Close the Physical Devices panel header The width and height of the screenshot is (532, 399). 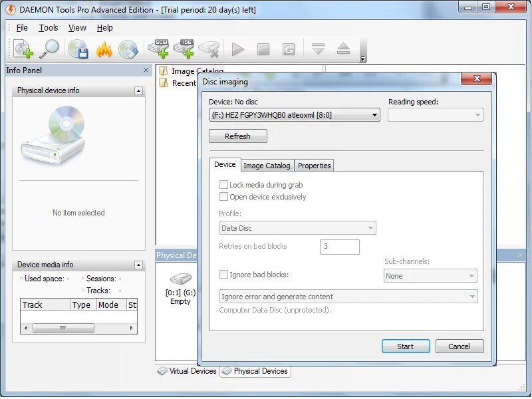coord(519,255)
